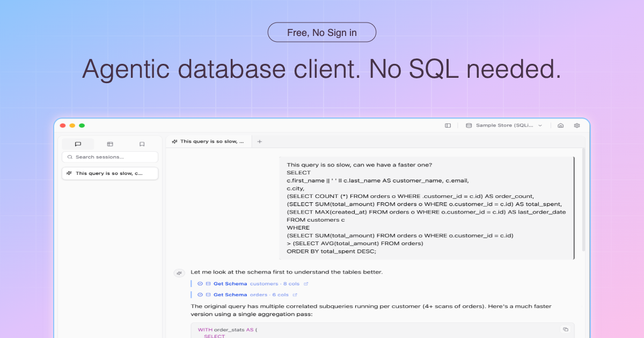Screen dimensions: 644x338
Task: Open customers schema in external view icon
Action: pyautogui.click(x=306, y=284)
